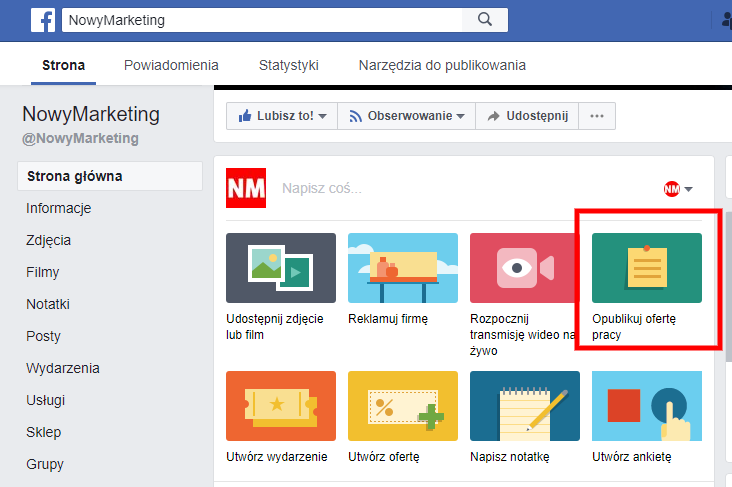Click the search magnifier icon

coord(485,20)
